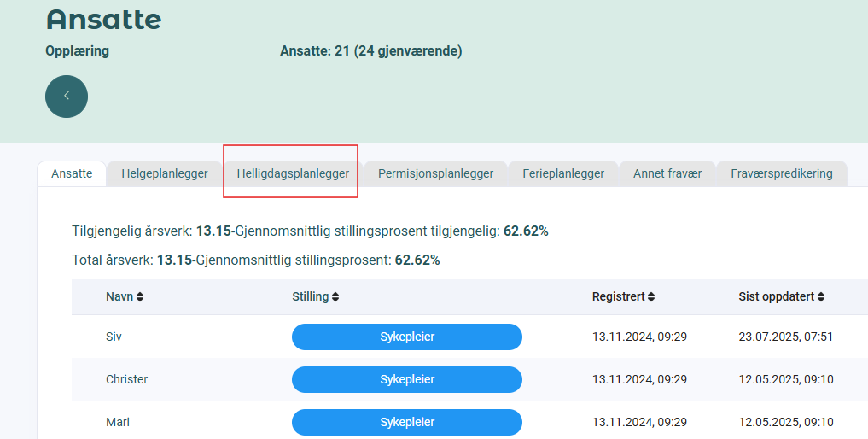Click Christer's Sykepleier badge
The image size is (868, 439).
407,379
